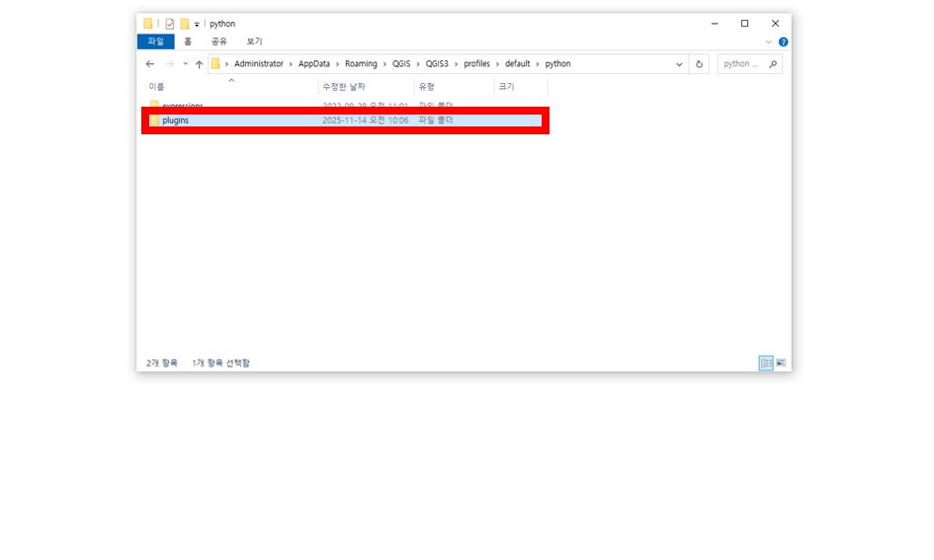
Task: Select the plugins folder
Action: pos(176,120)
